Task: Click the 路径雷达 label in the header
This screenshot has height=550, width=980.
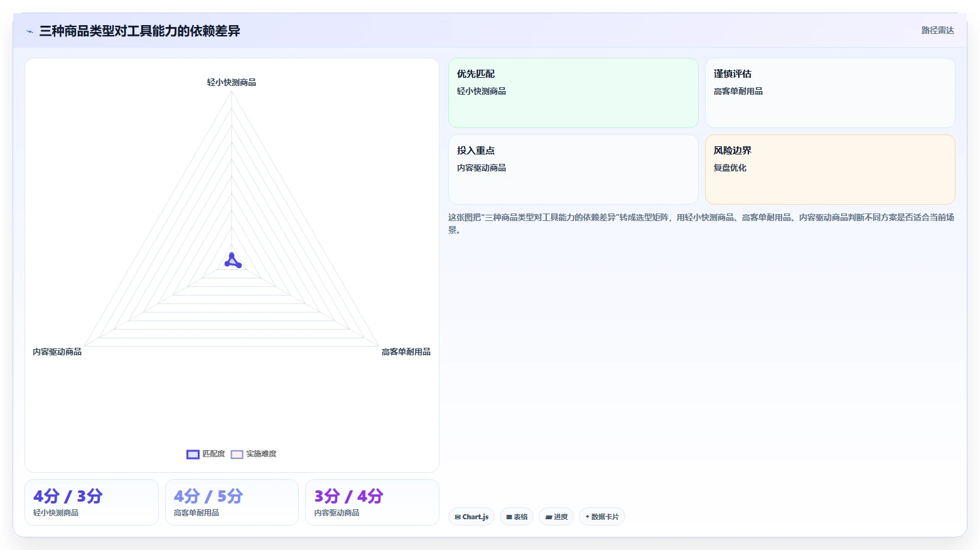Action: (x=937, y=31)
